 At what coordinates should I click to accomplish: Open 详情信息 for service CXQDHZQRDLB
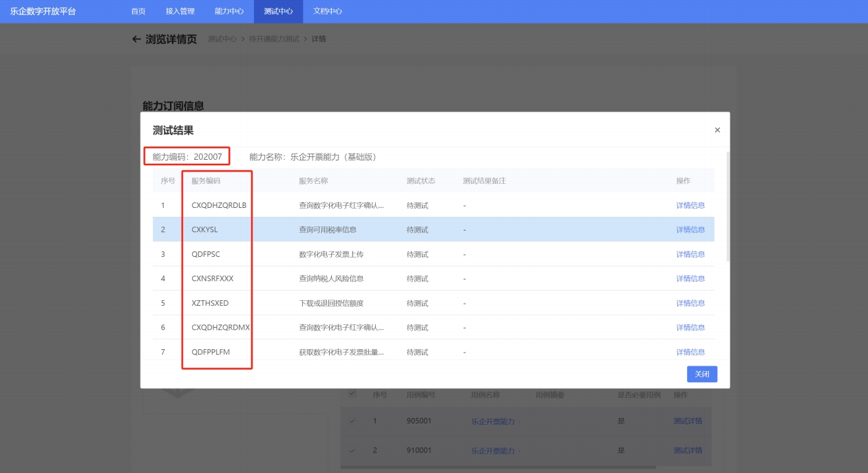pos(690,205)
